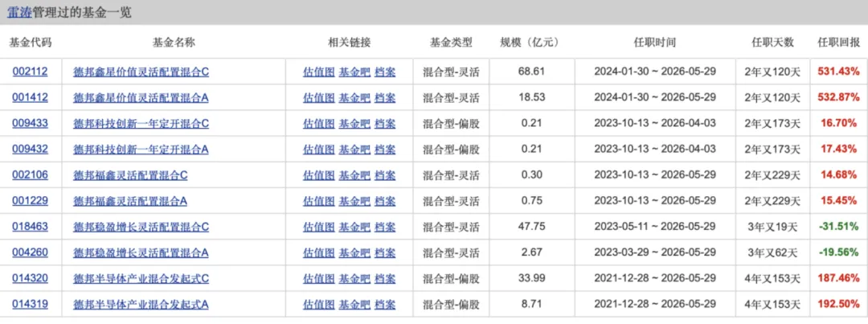
Task: Open 估值图 for fund 009432
Action: coord(319,149)
